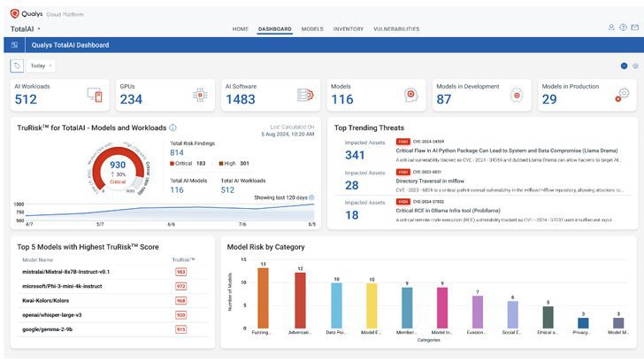Click the Models head icon
This screenshot has width=644, height=363.
410,95
